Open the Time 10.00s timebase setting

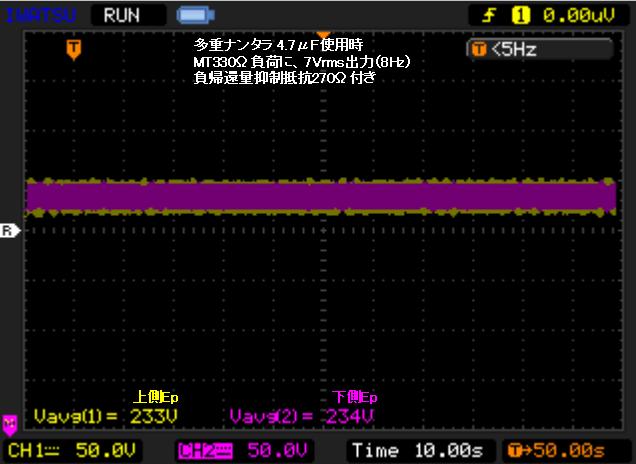point(418,450)
